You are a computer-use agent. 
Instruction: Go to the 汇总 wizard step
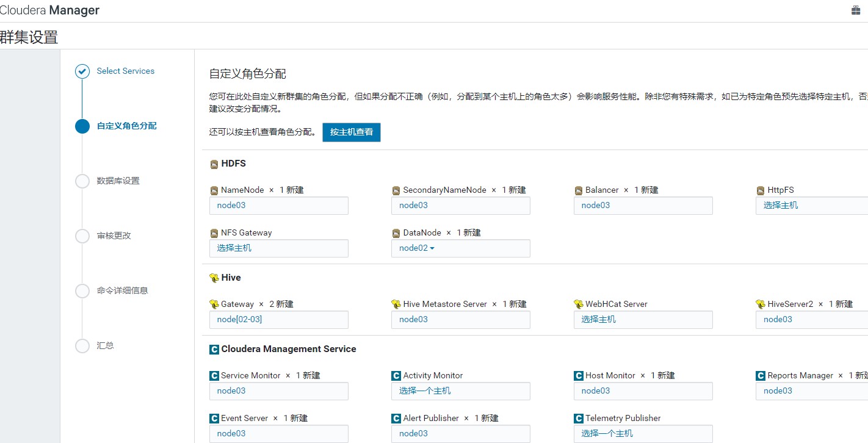105,345
